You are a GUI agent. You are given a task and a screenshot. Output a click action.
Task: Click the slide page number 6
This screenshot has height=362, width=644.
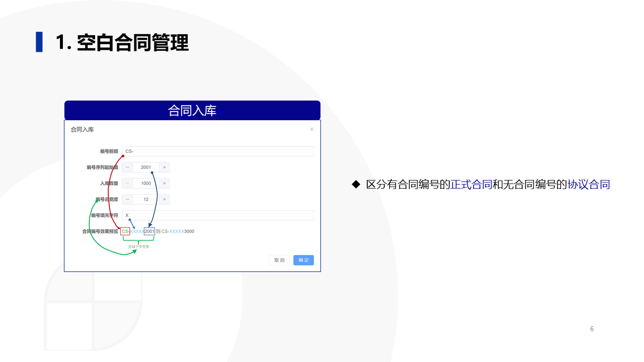point(592,329)
